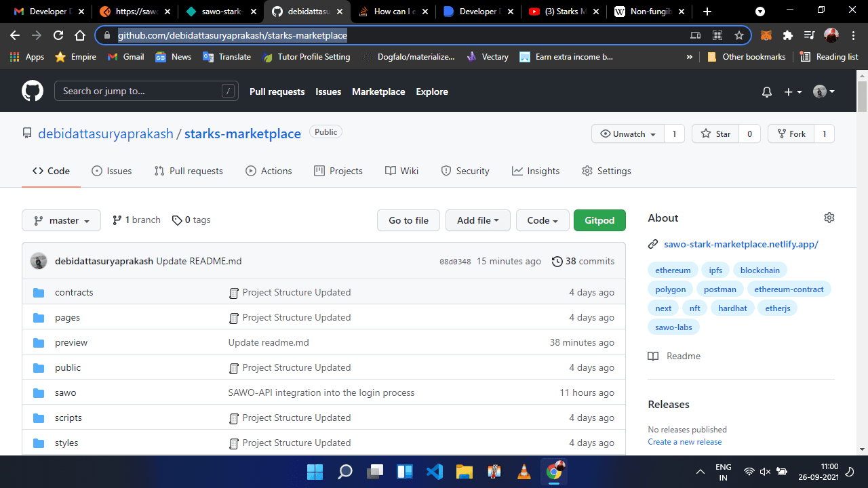Open the Add file dropdown
The image size is (868, 488).
[x=478, y=220]
